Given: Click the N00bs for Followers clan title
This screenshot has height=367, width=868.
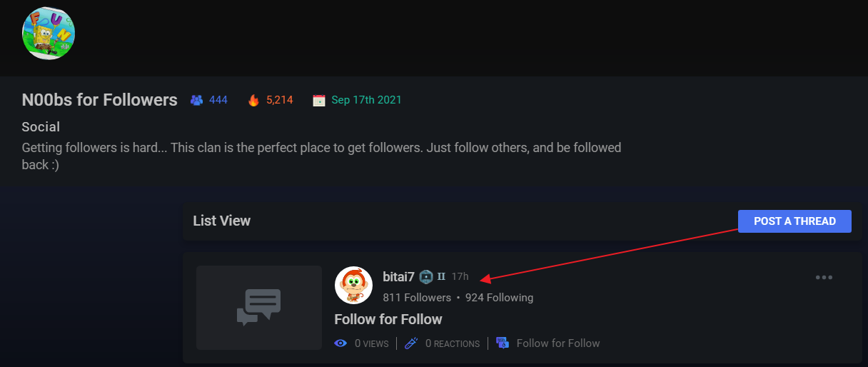Looking at the screenshot, I should 100,100.
